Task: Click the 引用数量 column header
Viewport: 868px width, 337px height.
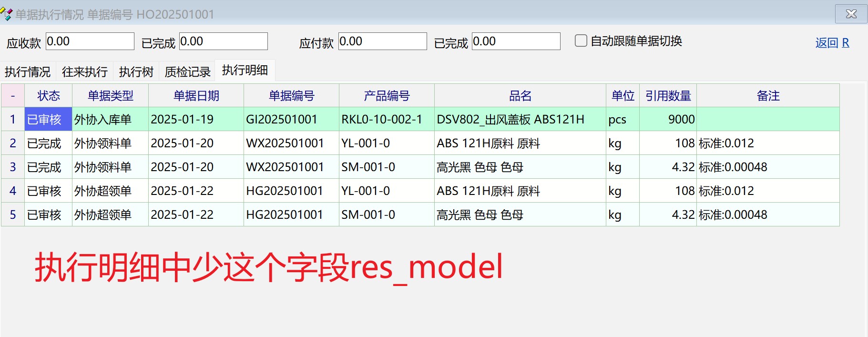Action: point(668,96)
